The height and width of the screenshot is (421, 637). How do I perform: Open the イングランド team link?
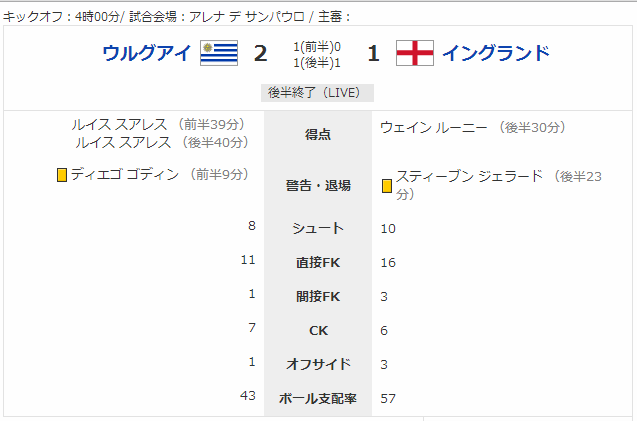click(x=496, y=53)
